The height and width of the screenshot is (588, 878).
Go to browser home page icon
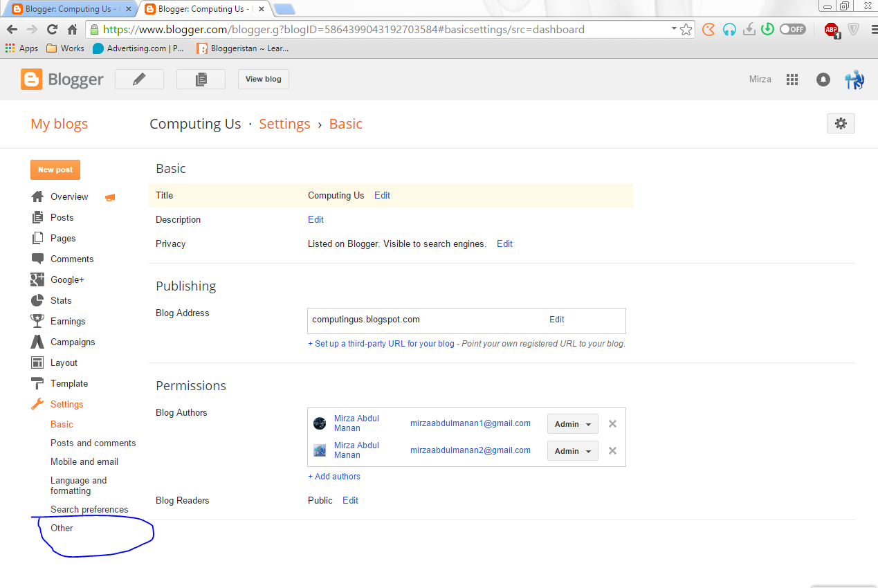[72, 30]
